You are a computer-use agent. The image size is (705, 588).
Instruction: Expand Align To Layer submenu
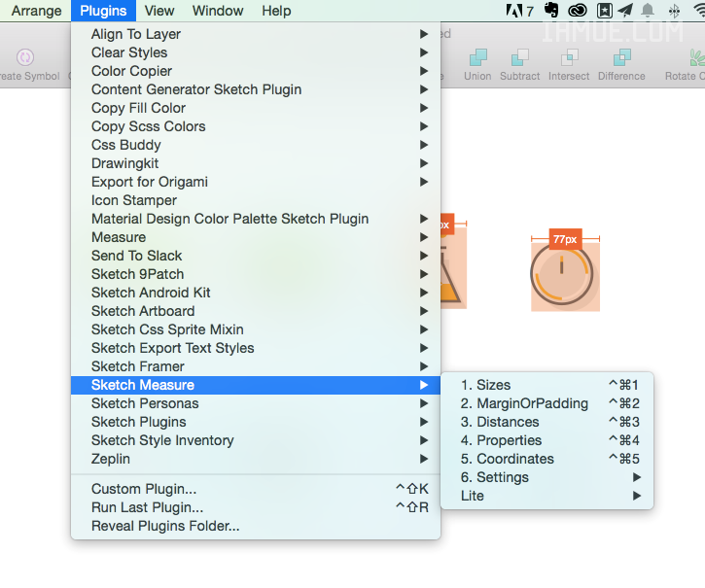256,34
